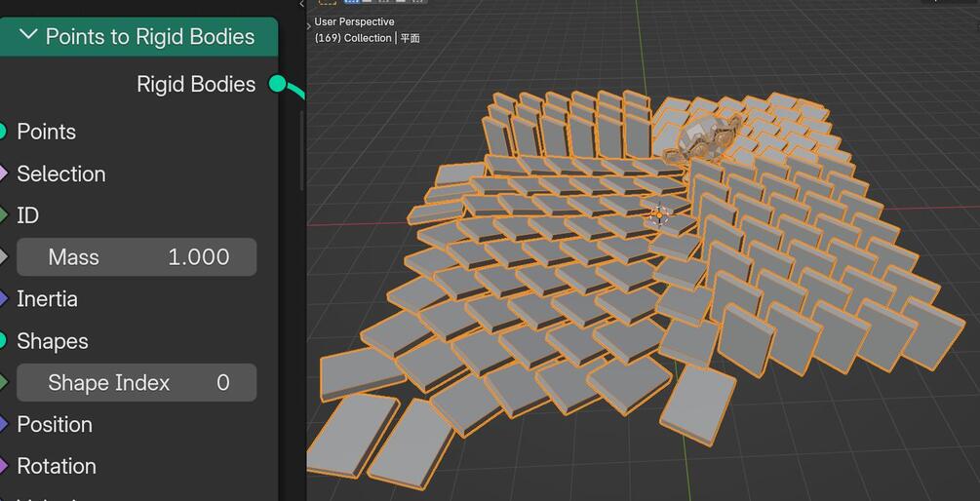Click the Position input label
Viewport: 980px width, 501px height.
pos(55,424)
